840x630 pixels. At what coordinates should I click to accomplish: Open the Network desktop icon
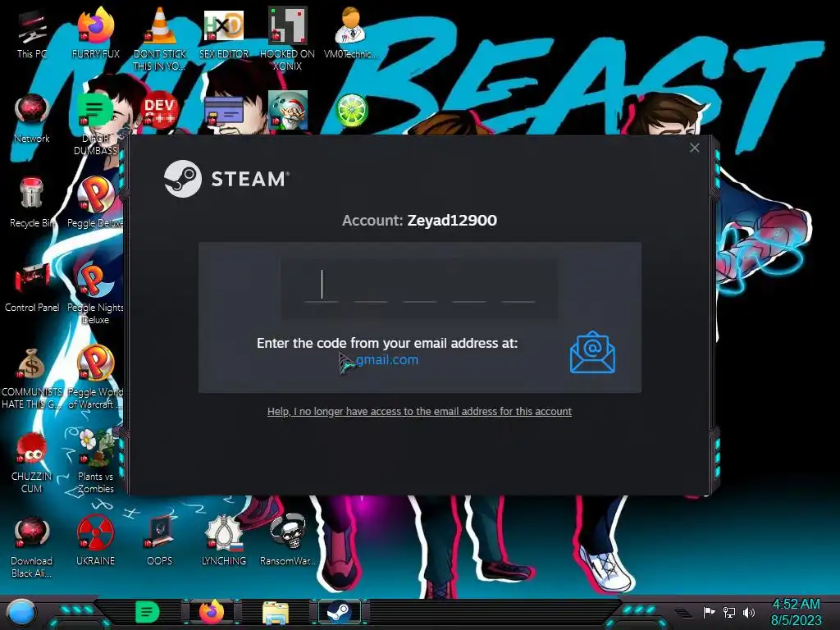click(x=31, y=118)
